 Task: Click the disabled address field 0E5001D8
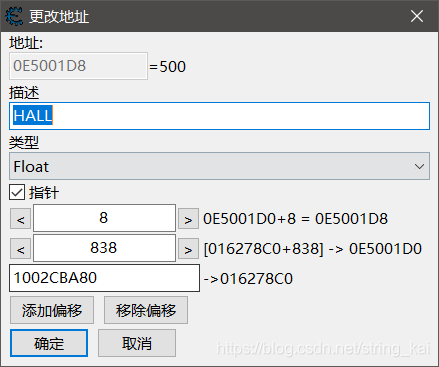click(x=78, y=66)
